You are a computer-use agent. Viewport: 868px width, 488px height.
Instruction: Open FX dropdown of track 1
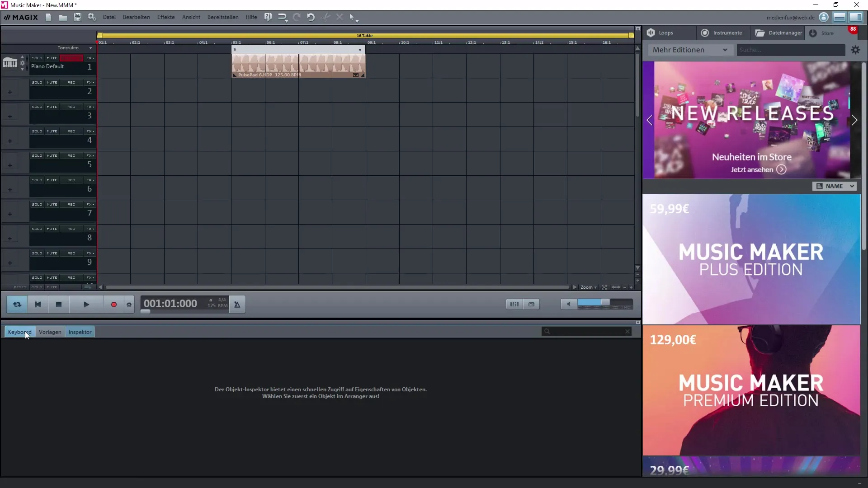click(90, 58)
